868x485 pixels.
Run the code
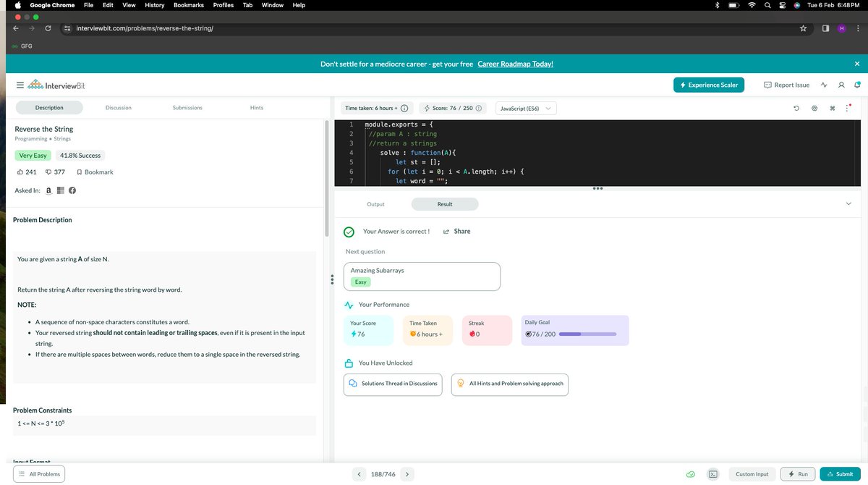[x=799, y=474]
